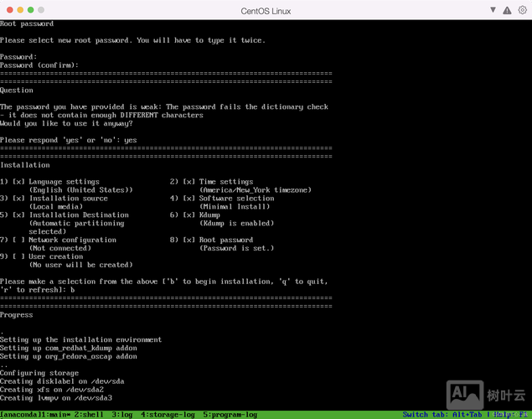Click the empty User creation checkbox marker
This screenshot has width=532, height=419.
pos(18,256)
